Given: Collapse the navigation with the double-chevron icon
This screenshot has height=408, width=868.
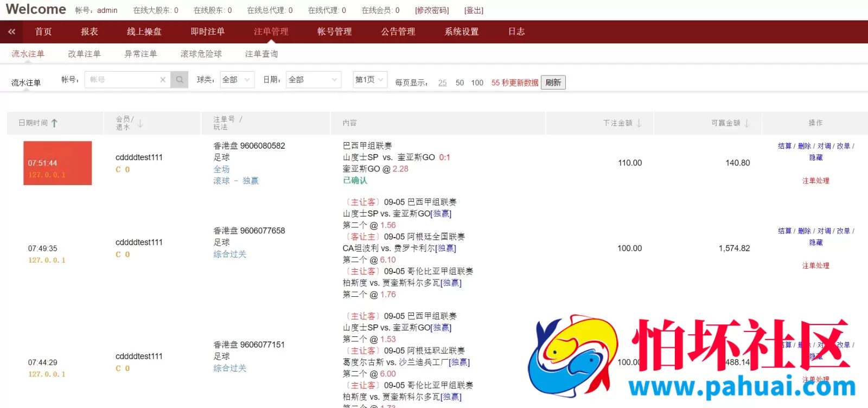Looking at the screenshot, I should 11,31.
